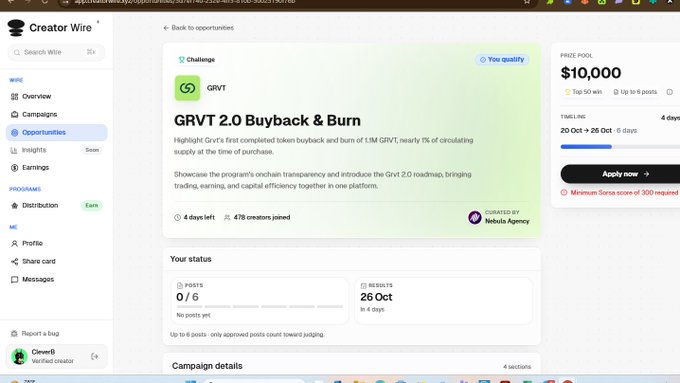
Task: Click the GRVT 2.0 Buyback & Burn title
Action: pos(267,120)
